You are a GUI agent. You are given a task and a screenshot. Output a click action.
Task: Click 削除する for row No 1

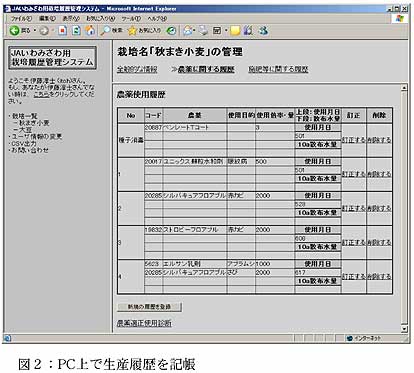379,174
